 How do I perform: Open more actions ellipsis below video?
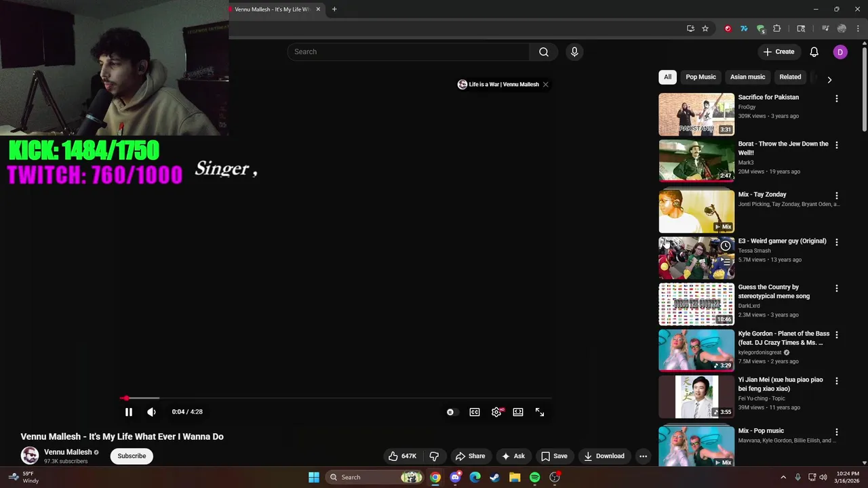(643, 456)
